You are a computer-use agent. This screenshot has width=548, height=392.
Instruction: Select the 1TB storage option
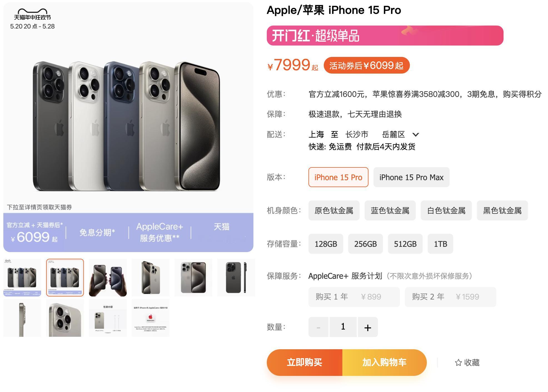[x=440, y=244]
